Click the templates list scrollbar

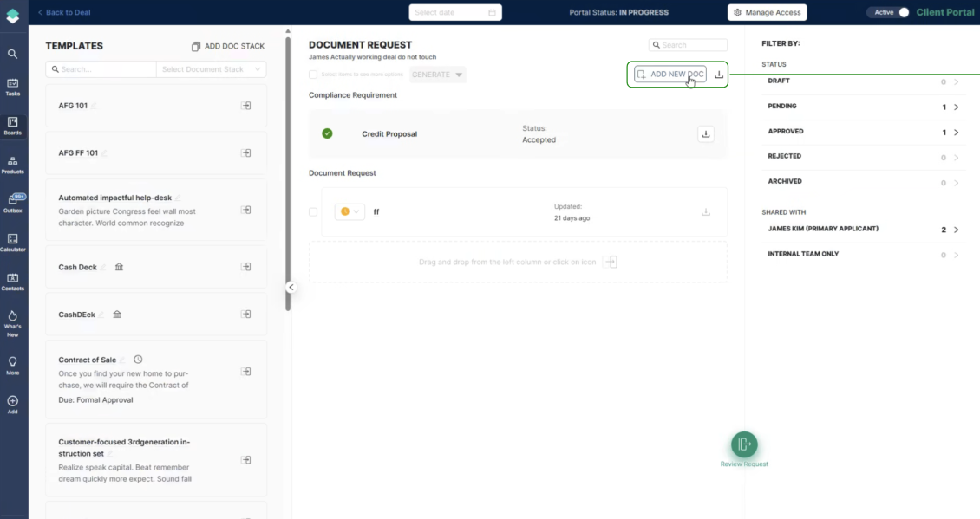click(288, 173)
